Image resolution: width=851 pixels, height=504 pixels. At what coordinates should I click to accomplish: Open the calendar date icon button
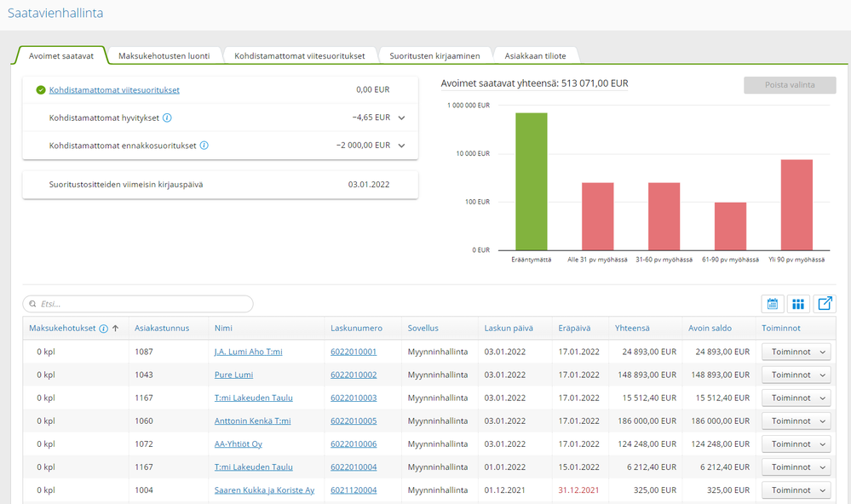[x=773, y=304]
